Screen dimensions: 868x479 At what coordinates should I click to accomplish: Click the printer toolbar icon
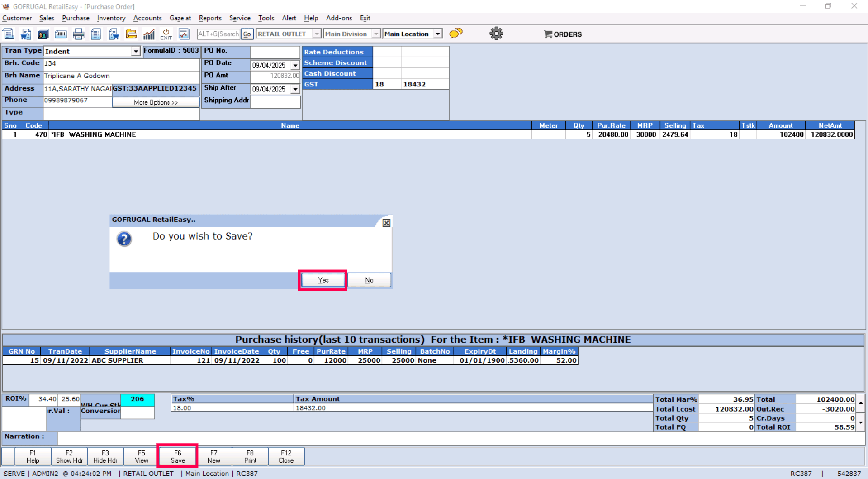[79, 34]
